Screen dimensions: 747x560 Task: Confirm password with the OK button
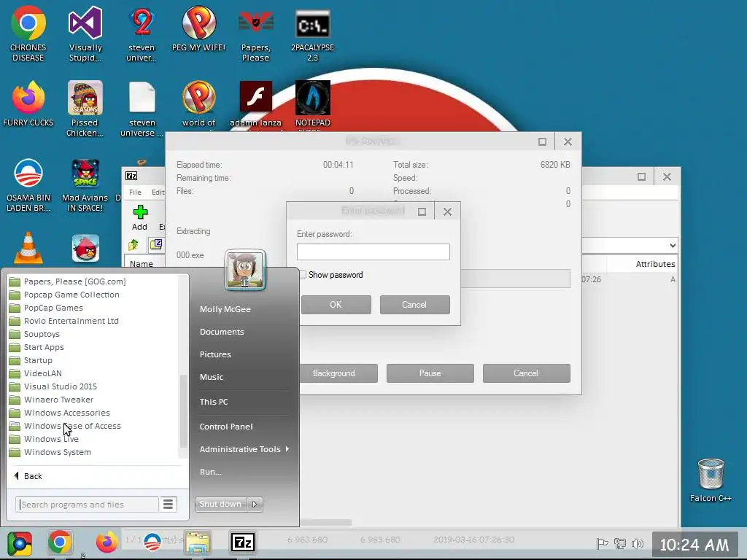(336, 305)
